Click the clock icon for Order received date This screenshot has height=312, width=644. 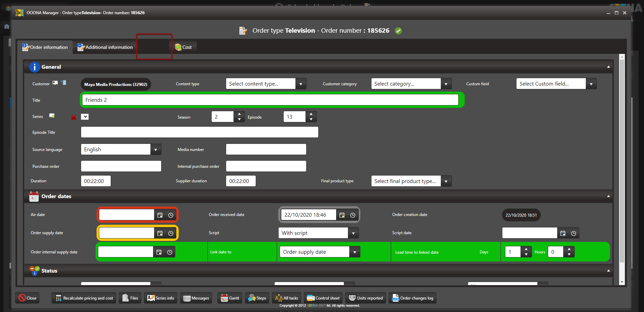pos(353,215)
